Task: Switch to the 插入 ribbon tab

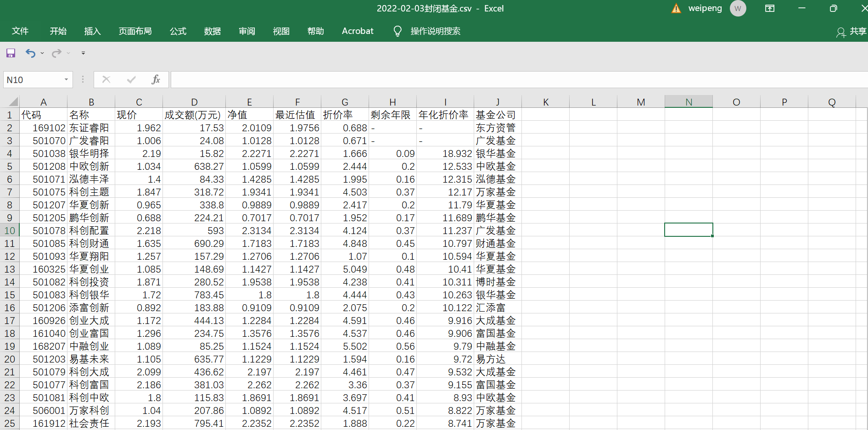Action: click(92, 31)
